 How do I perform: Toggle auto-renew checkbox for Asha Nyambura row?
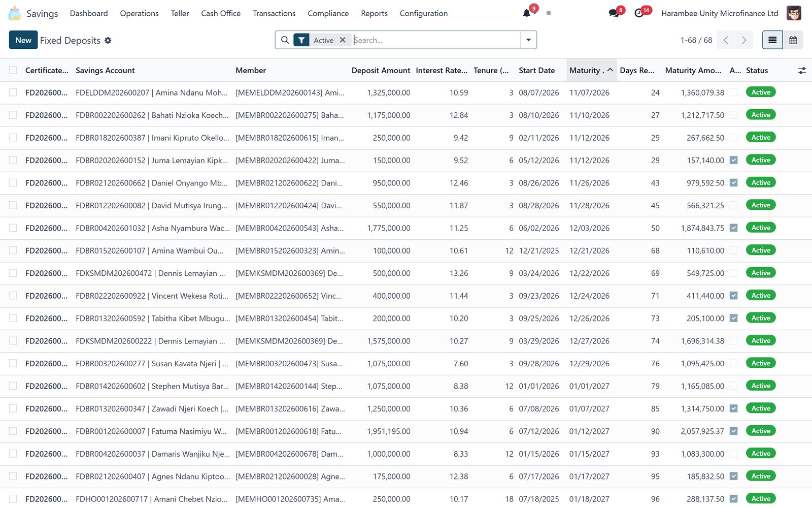coord(733,228)
